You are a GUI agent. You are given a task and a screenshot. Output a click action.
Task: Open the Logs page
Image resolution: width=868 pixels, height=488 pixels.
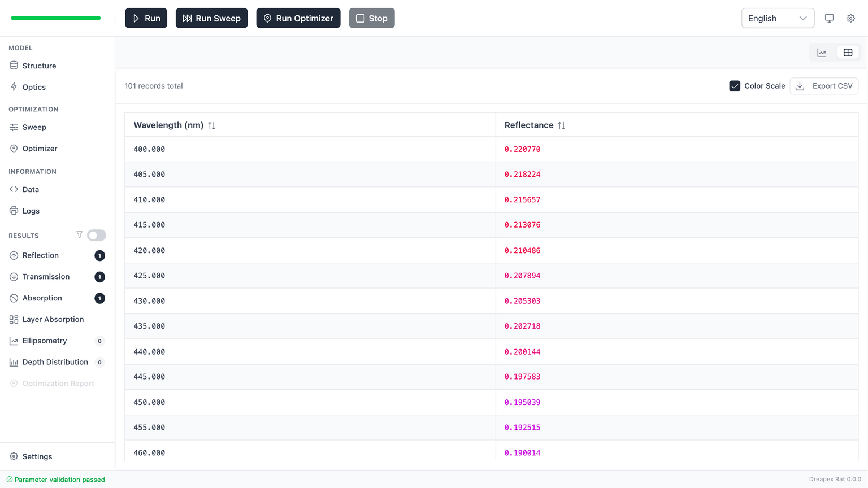pos(31,211)
